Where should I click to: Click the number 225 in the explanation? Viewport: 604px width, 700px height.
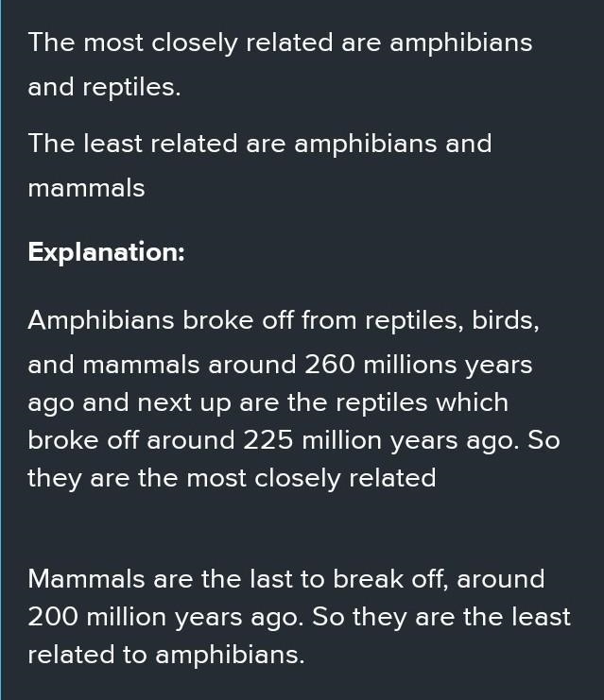click(268, 440)
